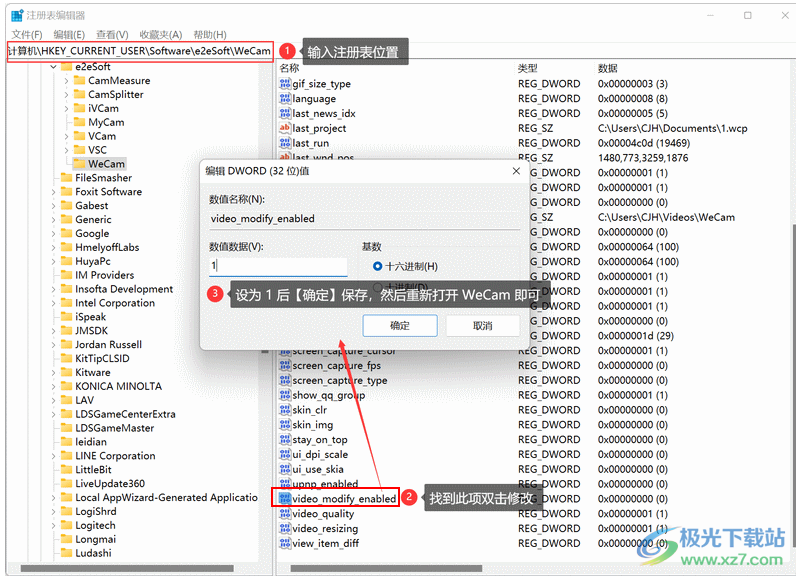Screen dimensions: 796x576
Task: Click data C:\Users\CJH\Documents\1.wcp
Action: (673, 128)
